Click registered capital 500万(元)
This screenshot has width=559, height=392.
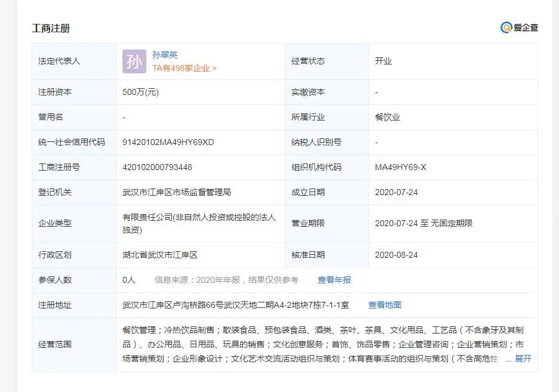140,92
